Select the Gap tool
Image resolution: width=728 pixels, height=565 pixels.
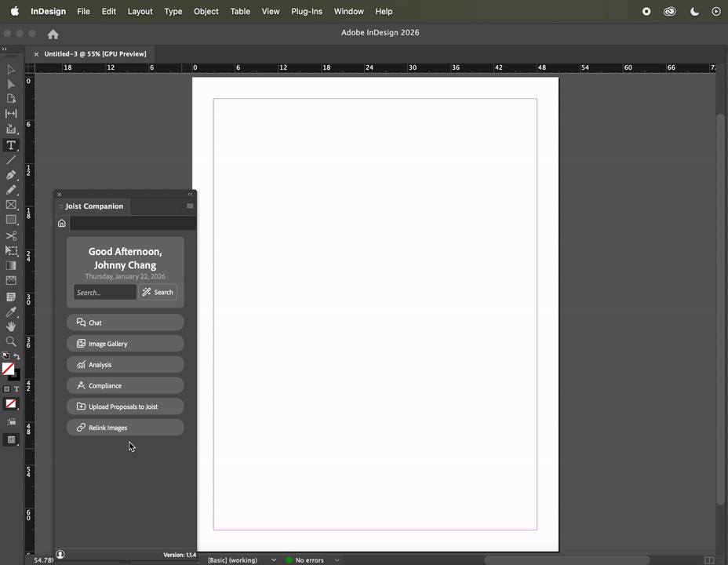pyautogui.click(x=11, y=114)
